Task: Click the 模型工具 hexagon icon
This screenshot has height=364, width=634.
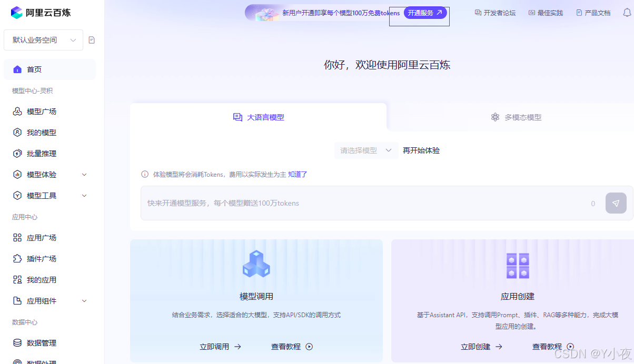Action: [17, 196]
